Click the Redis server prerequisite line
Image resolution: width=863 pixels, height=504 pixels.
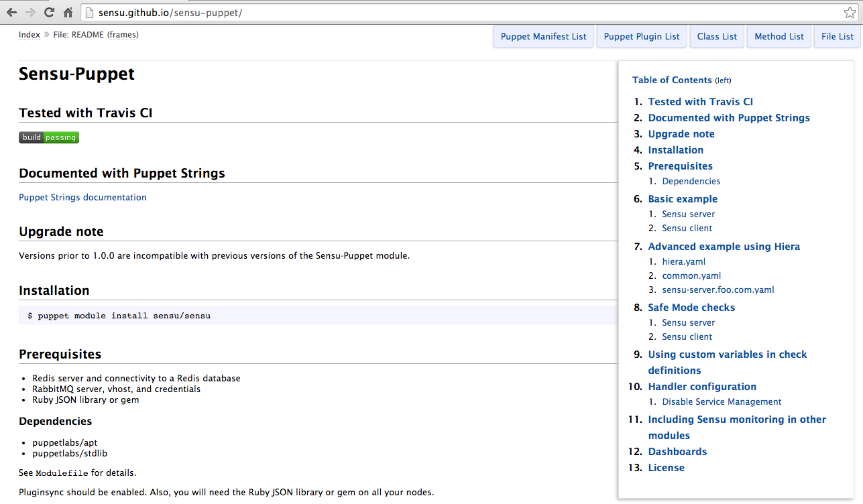[136, 378]
